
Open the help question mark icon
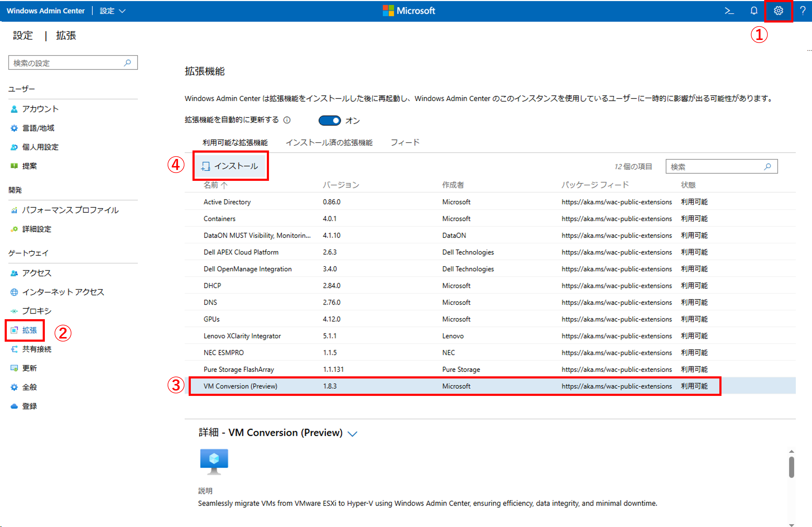pos(802,11)
